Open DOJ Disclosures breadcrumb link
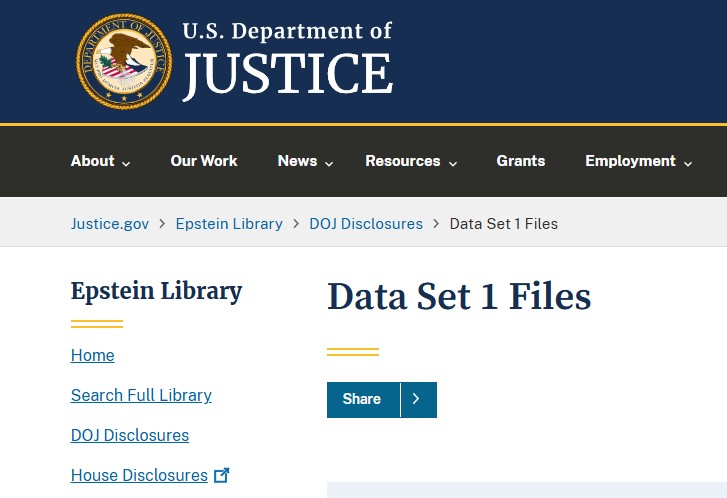727x498 pixels. (366, 223)
